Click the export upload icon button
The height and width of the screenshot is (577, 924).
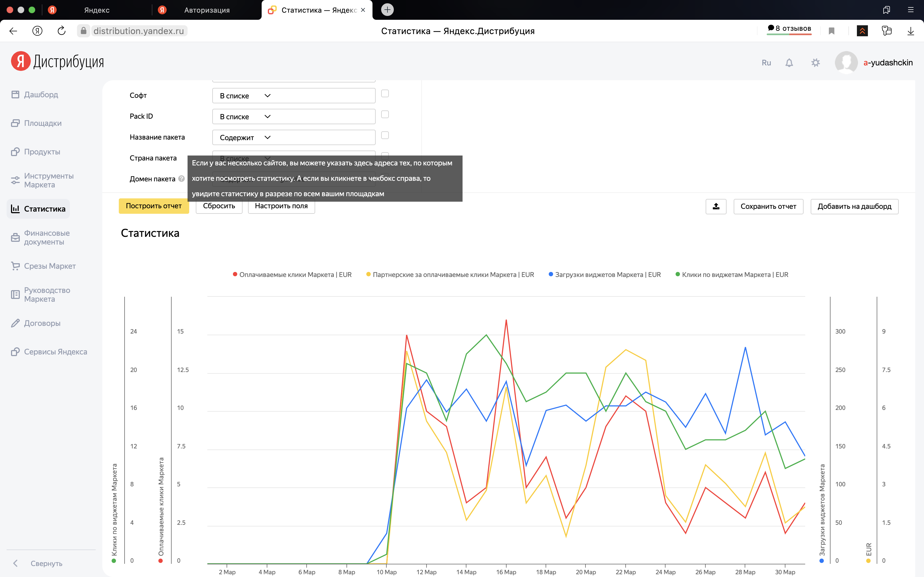pos(716,206)
